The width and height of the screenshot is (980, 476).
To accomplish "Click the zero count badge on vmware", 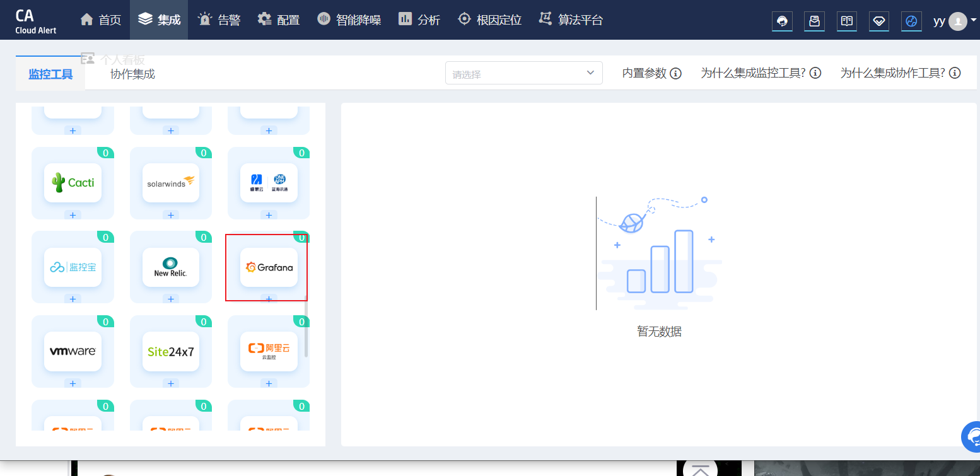I will tap(106, 322).
